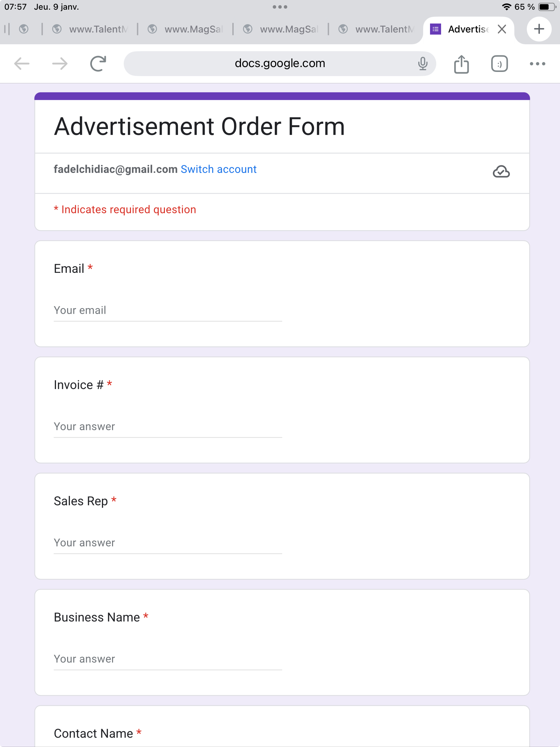Open the share sheet icon

461,64
